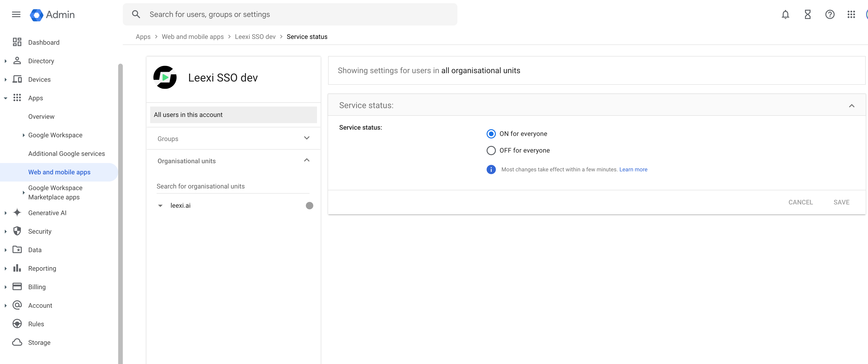Image resolution: width=868 pixels, height=364 pixels.
Task: Click the Dashboard icon in sidebar
Action: pos(17,42)
